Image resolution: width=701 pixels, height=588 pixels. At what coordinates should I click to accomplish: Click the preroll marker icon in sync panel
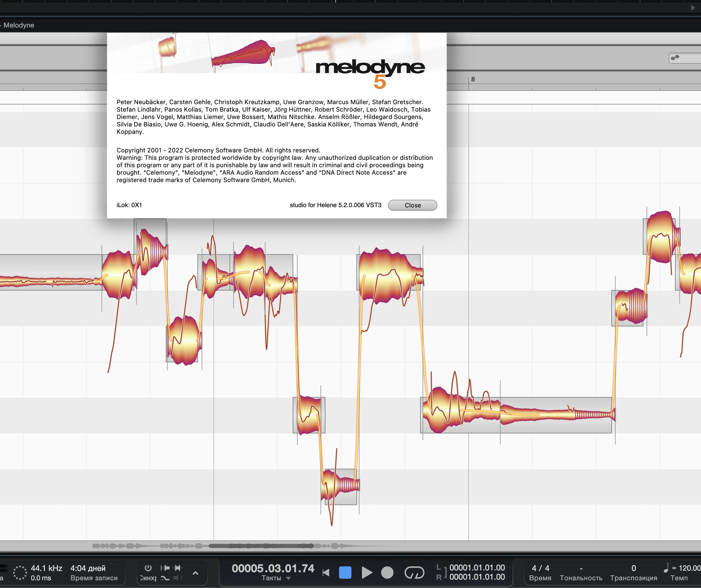(x=165, y=568)
